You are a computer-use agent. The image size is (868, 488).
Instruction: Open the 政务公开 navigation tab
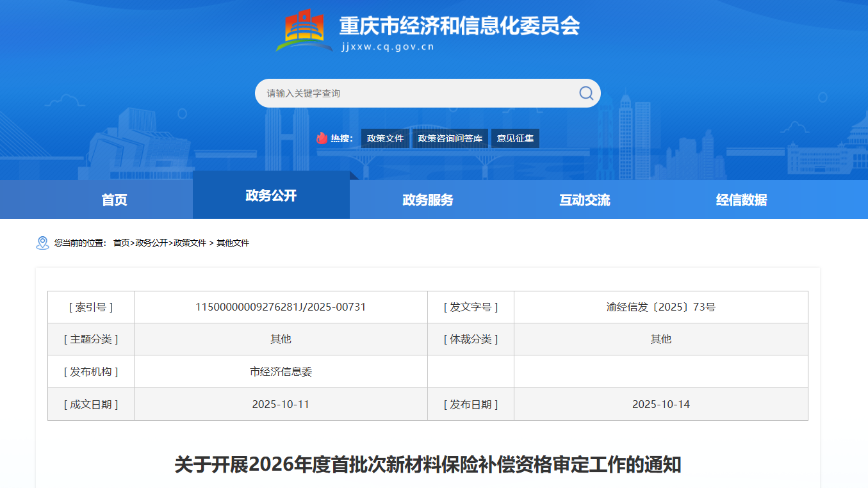[x=271, y=195]
